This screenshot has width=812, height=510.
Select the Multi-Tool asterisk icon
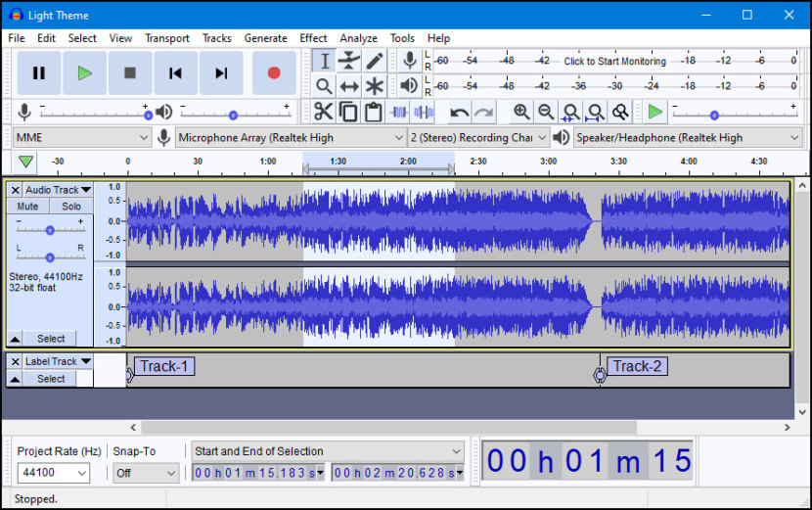coord(375,86)
